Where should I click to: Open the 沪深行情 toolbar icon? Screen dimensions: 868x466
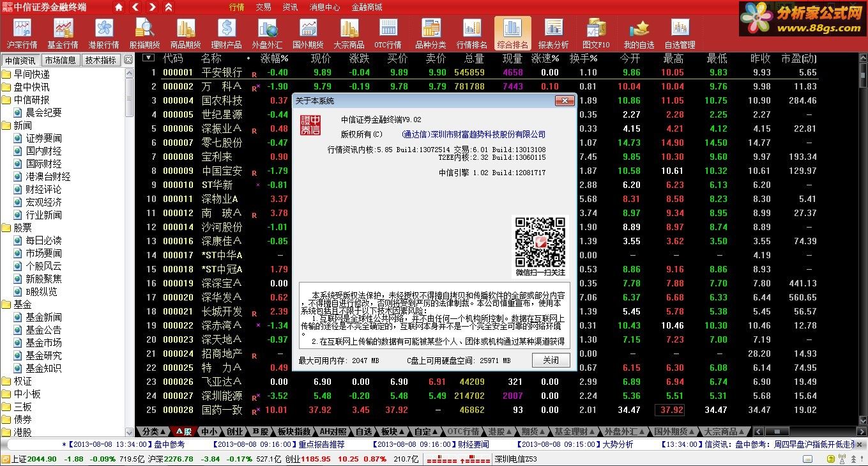click(22, 33)
